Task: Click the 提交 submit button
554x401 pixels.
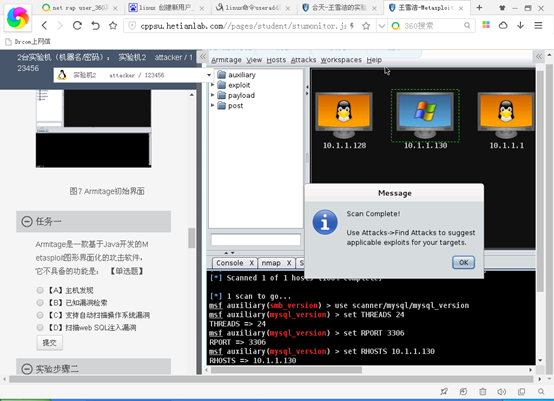Action: pyautogui.click(x=49, y=343)
